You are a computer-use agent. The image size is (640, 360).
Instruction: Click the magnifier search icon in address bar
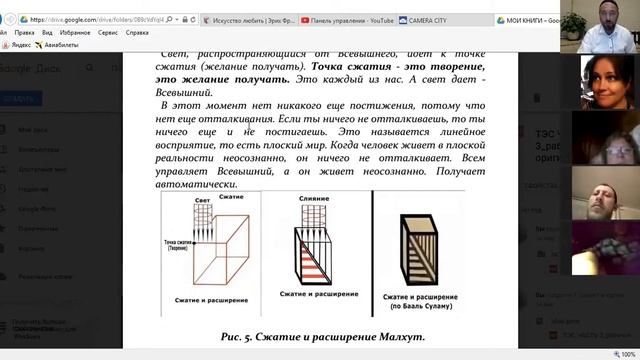(x=169, y=20)
